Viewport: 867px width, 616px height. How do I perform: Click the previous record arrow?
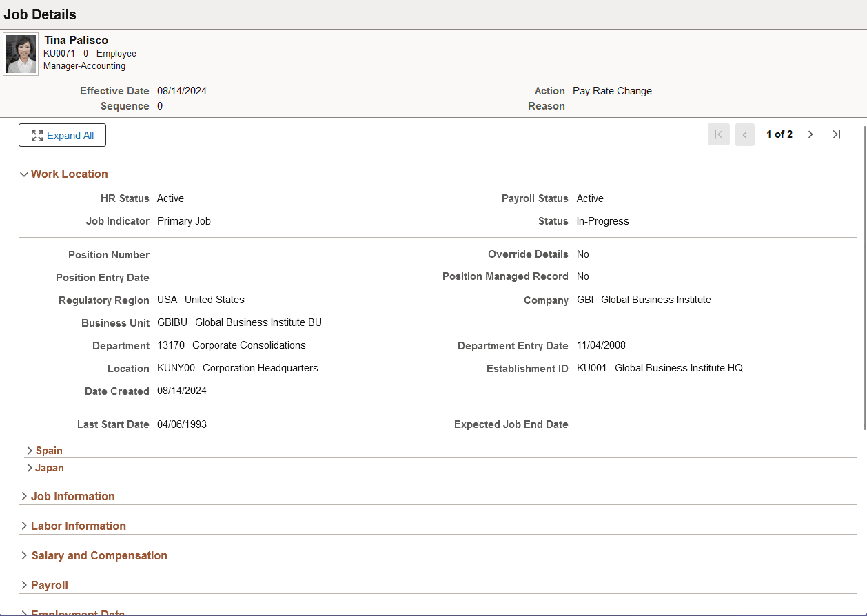click(744, 134)
